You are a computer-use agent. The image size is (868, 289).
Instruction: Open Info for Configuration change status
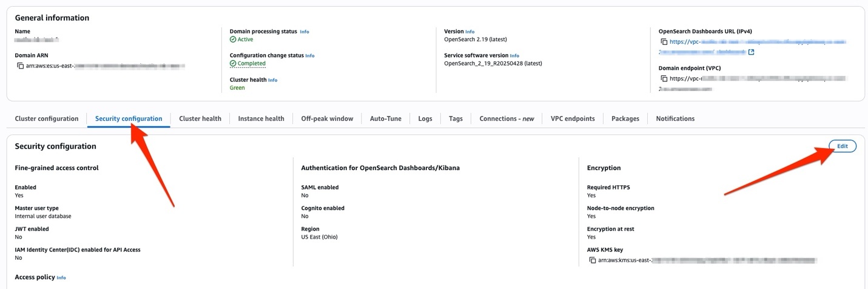(310, 56)
